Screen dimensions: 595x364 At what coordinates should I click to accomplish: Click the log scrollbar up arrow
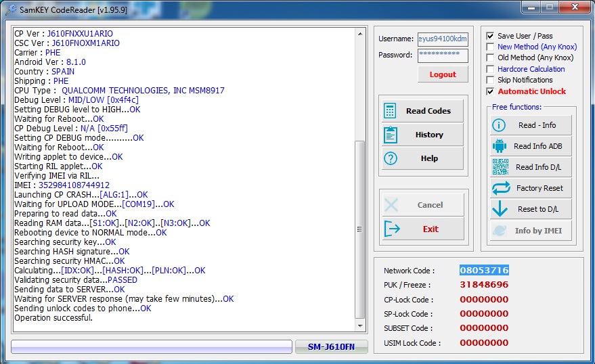[x=359, y=34]
